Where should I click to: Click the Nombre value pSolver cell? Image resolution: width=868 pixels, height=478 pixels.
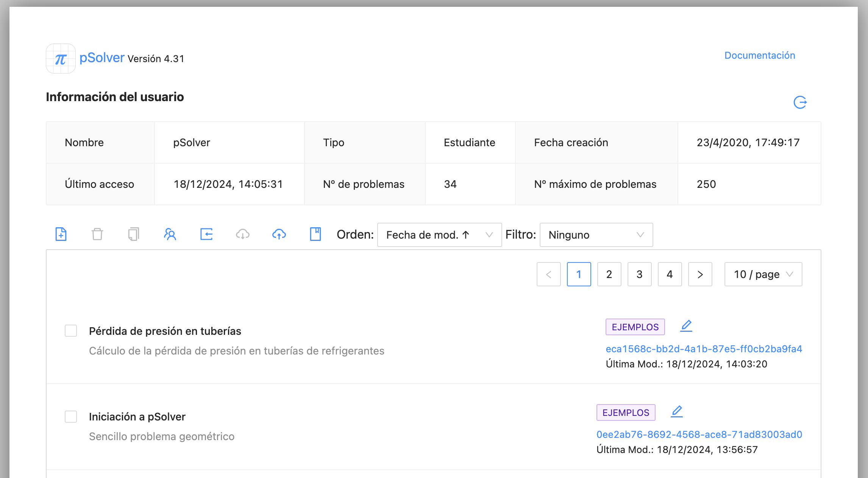pyautogui.click(x=229, y=142)
